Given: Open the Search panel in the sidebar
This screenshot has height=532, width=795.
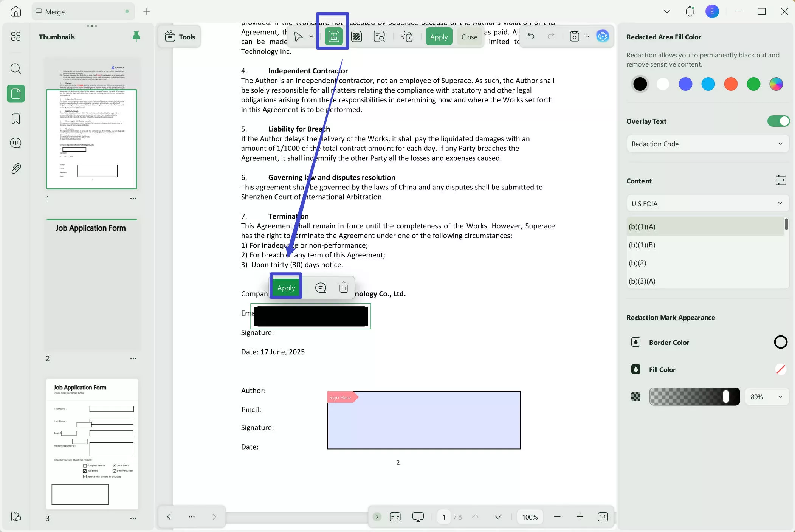Looking at the screenshot, I should pos(15,68).
